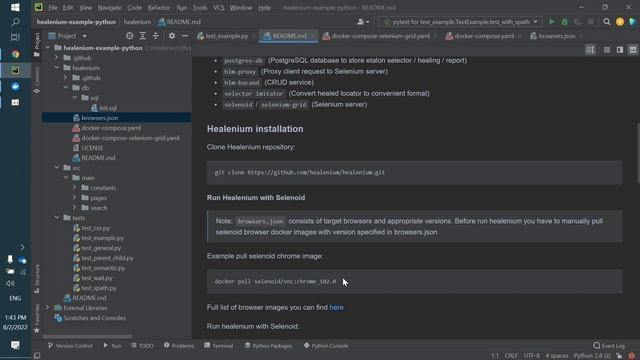This screenshot has height=360, width=640.
Task: Expand the pages folder
Action: click(75, 198)
